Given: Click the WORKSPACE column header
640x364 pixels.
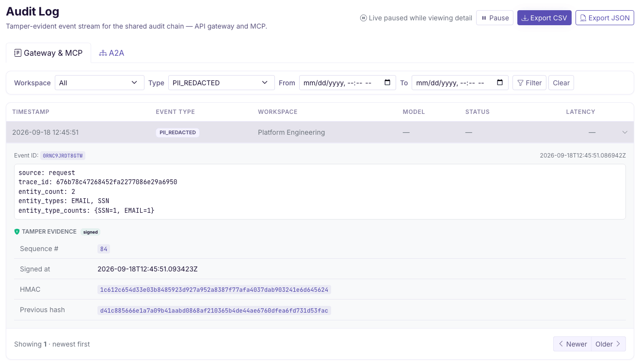Looking at the screenshot, I should [x=277, y=112].
